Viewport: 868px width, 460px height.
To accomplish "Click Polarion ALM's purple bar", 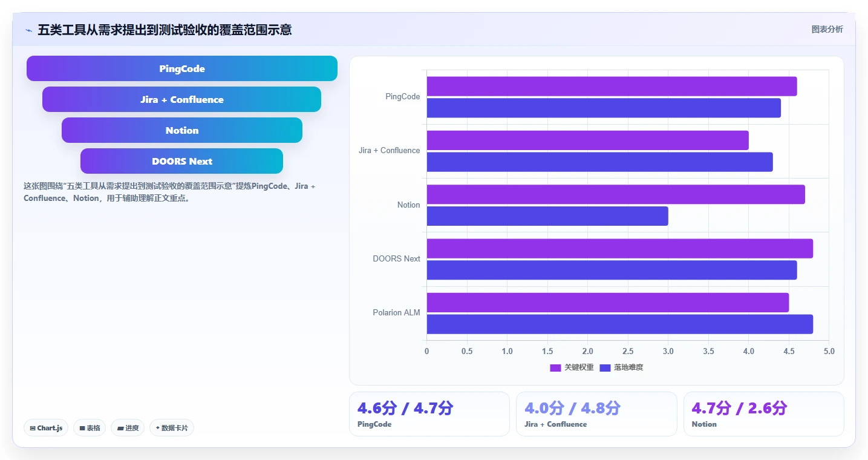I will [x=608, y=303].
